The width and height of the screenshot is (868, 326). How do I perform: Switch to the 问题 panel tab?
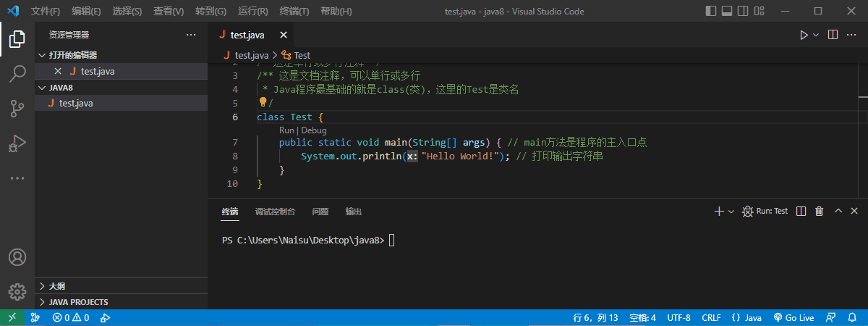[x=320, y=212]
